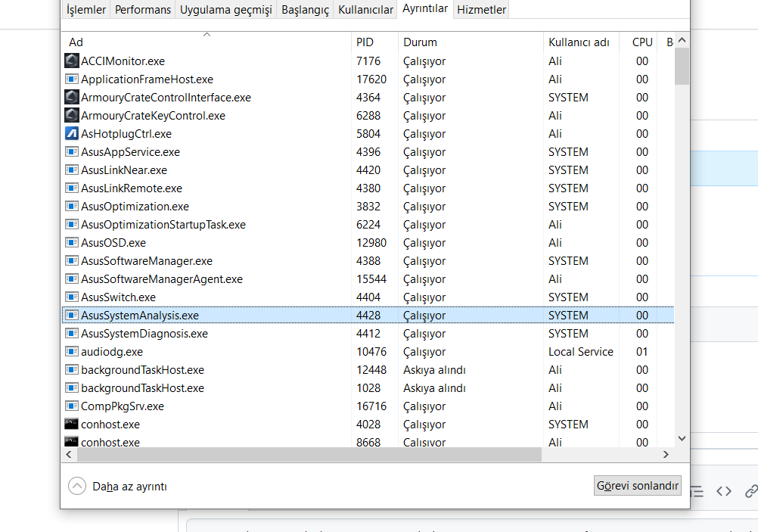The width and height of the screenshot is (758, 532).
Task: Click the ACCIMonitor.exe process icon
Action: coord(72,61)
